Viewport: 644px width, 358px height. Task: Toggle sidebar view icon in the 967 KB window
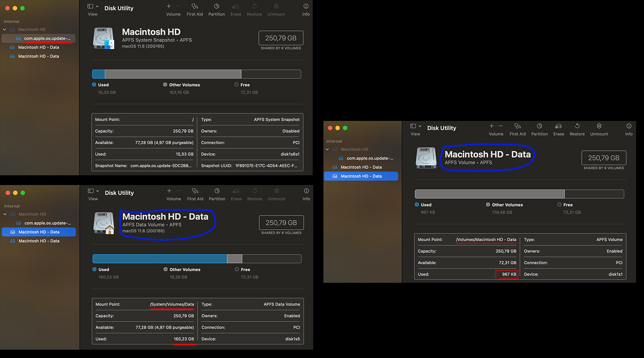[413, 126]
